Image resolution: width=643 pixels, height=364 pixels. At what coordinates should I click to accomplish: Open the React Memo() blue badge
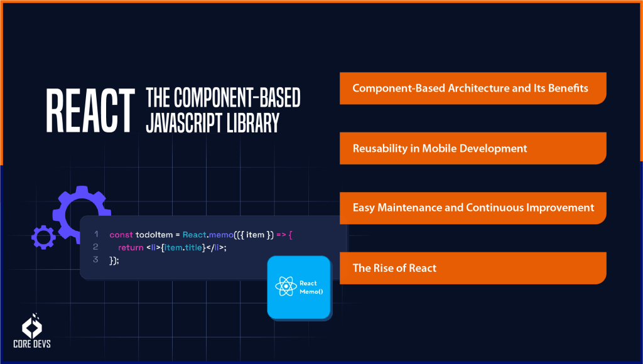point(300,287)
